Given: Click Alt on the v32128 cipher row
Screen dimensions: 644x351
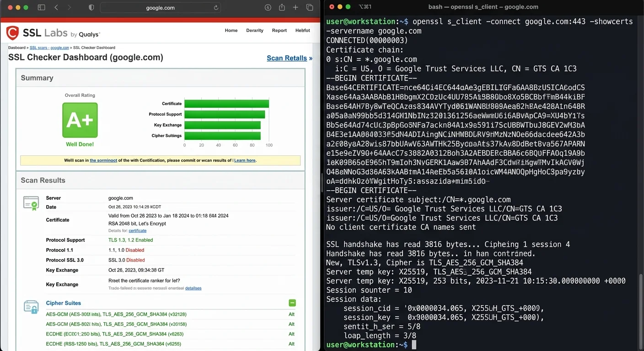Looking at the screenshot, I should (x=291, y=314).
